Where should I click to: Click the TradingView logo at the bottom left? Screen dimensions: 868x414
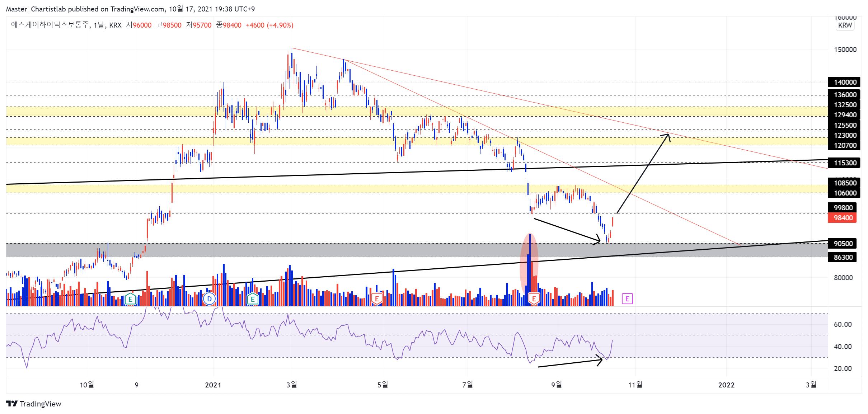point(34,404)
